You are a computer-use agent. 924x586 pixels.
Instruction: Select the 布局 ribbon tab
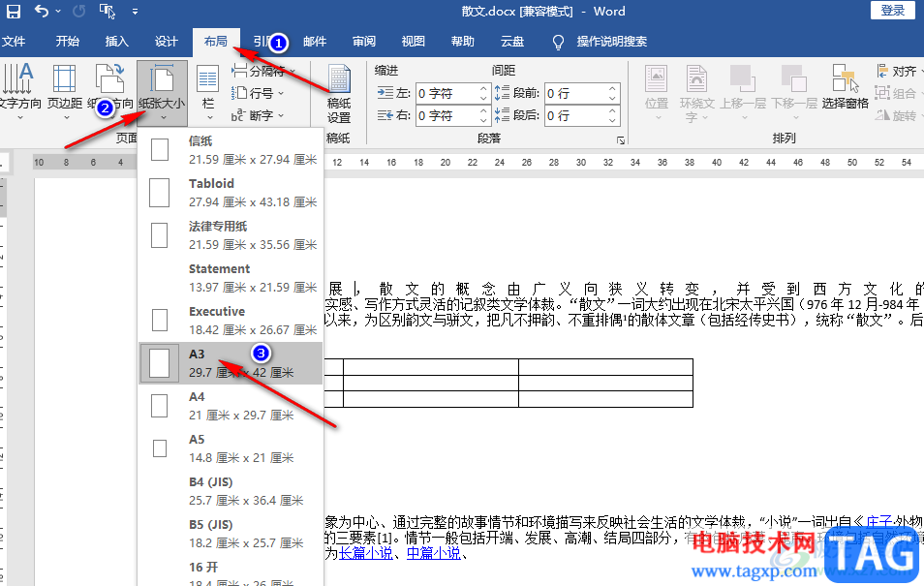click(216, 42)
